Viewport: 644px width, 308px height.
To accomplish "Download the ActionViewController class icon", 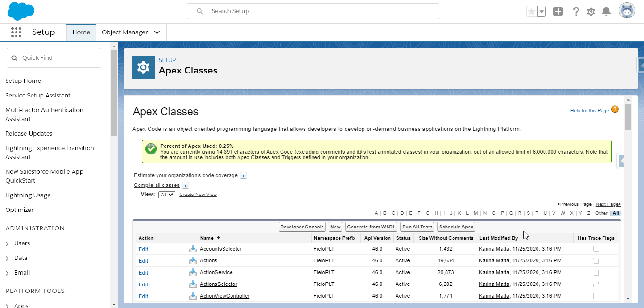I will (x=193, y=296).
